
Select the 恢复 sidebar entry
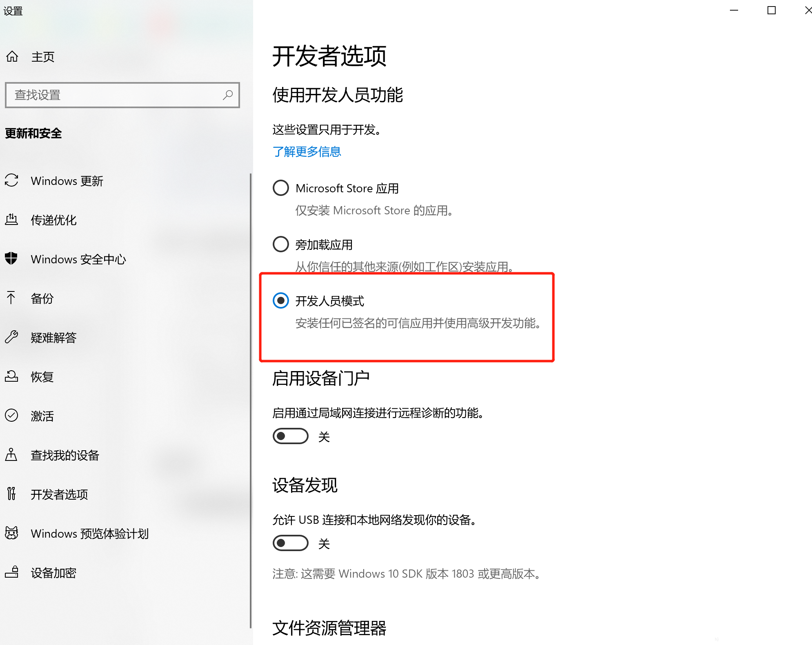coord(42,377)
